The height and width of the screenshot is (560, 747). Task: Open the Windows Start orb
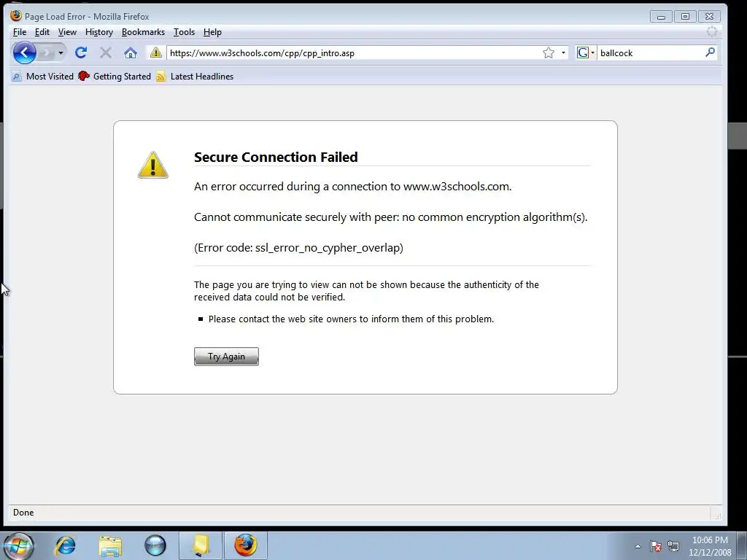pyautogui.click(x=18, y=546)
